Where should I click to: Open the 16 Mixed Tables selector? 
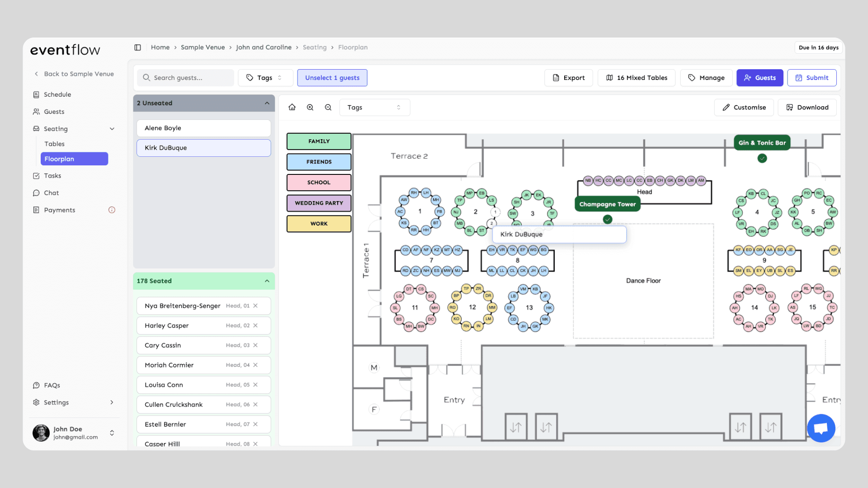pyautogui.click(x=637, y=78)
